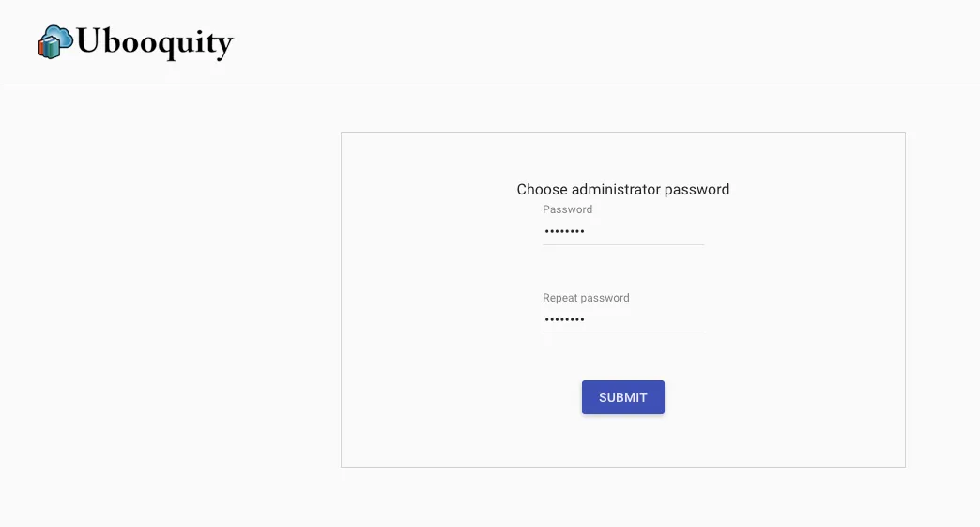Click the empty page area left of the card
Screen dimensions: 980x527
pos(170,300)
